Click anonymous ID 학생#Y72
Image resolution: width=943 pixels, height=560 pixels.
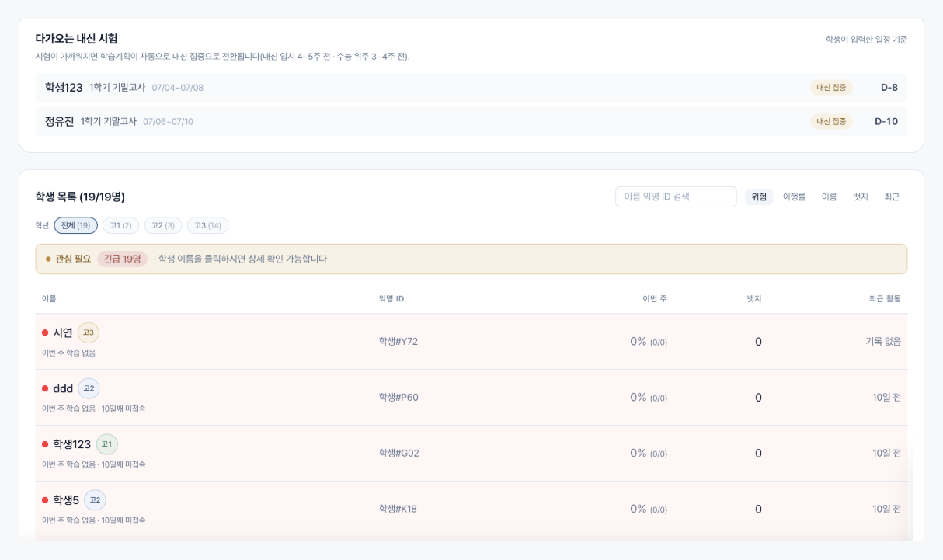[x=398, y=341]
